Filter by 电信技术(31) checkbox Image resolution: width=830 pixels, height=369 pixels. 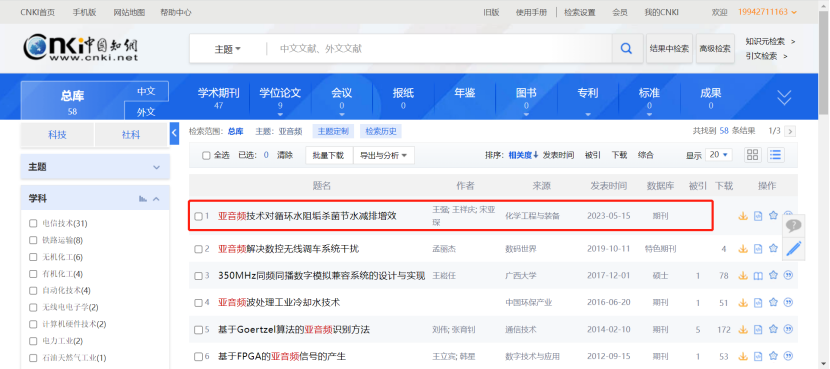pos(33,223)
